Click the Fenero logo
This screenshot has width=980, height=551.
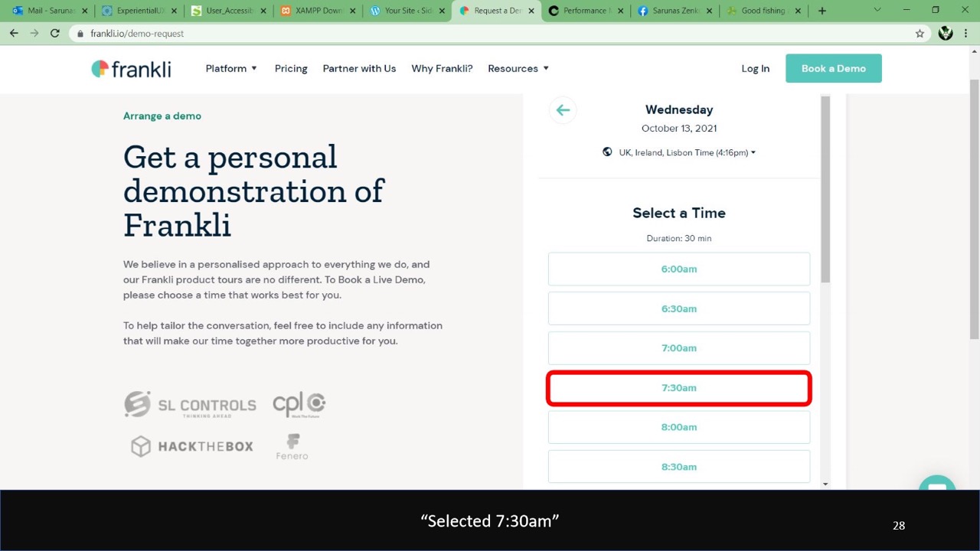click(292, 447)
